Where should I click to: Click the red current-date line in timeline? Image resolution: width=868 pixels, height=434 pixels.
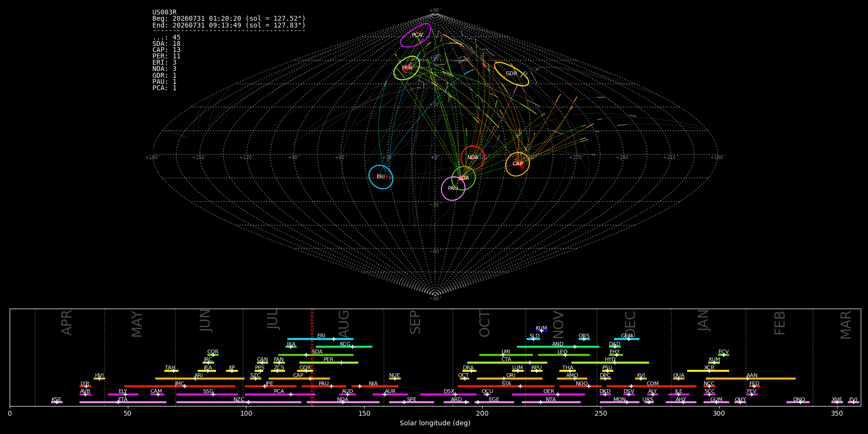click(x=312, y=357)
